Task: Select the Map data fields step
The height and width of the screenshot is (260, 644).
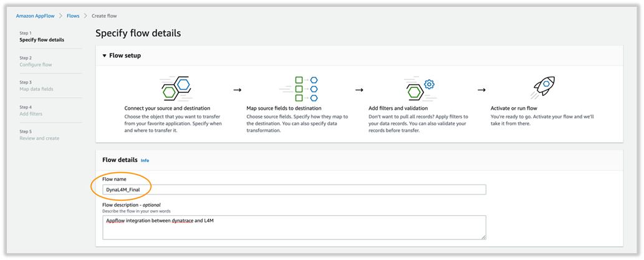Action: pos(37,89)
